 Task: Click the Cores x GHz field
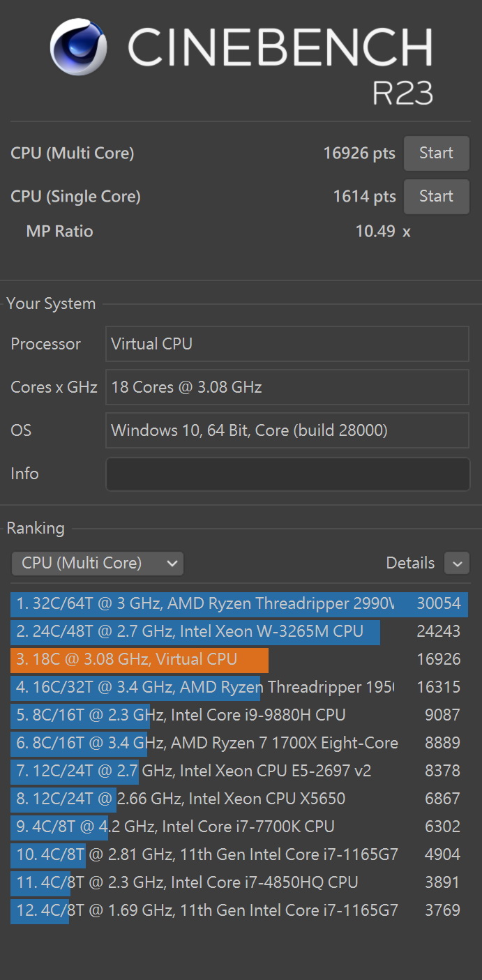pos(287,387)
